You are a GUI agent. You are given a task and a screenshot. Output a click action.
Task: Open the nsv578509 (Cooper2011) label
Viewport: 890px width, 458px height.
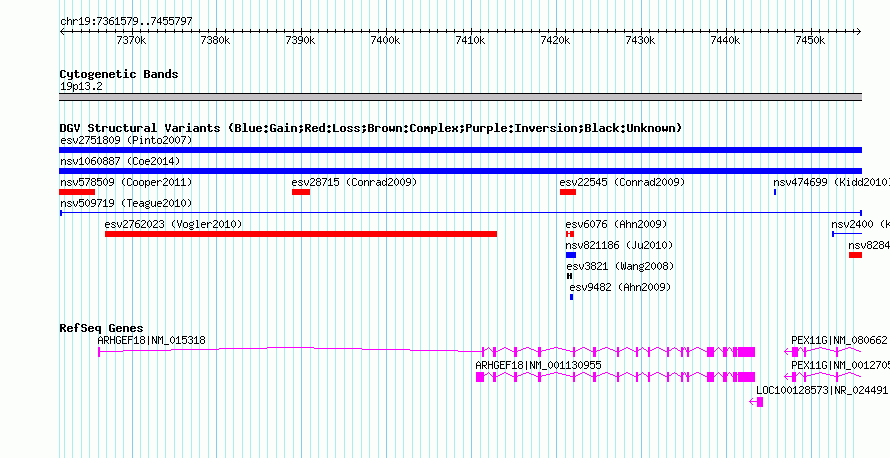pyautogui.click(x=126, y=182)
